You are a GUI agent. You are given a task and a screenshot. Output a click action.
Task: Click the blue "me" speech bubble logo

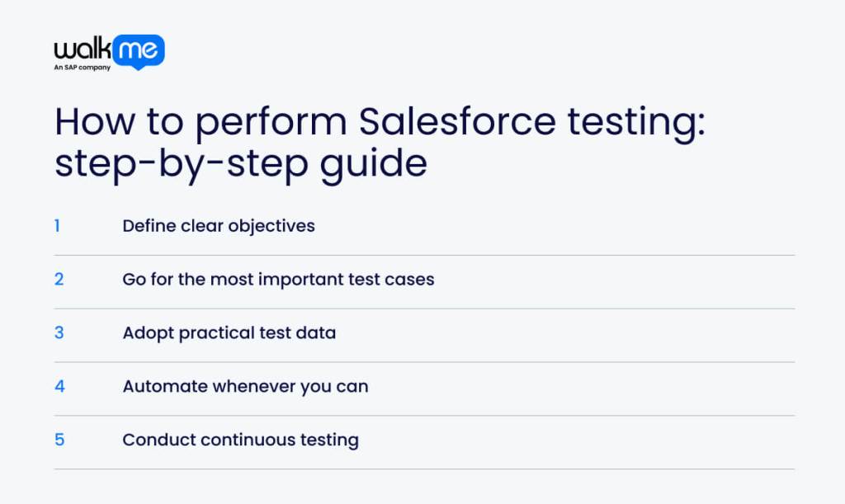coord(139,51)
